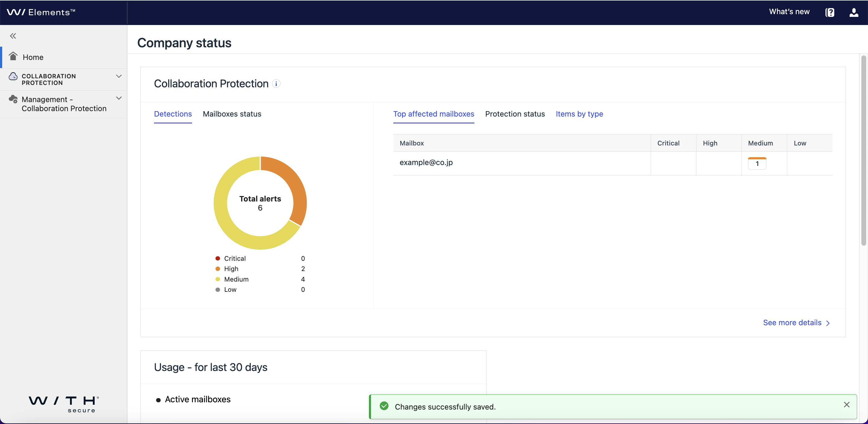Image resolution: width=868 pixels, height=424 pixels.
Task: Click the Usage - for last 30 days heading
Action: tap(211, 367)
